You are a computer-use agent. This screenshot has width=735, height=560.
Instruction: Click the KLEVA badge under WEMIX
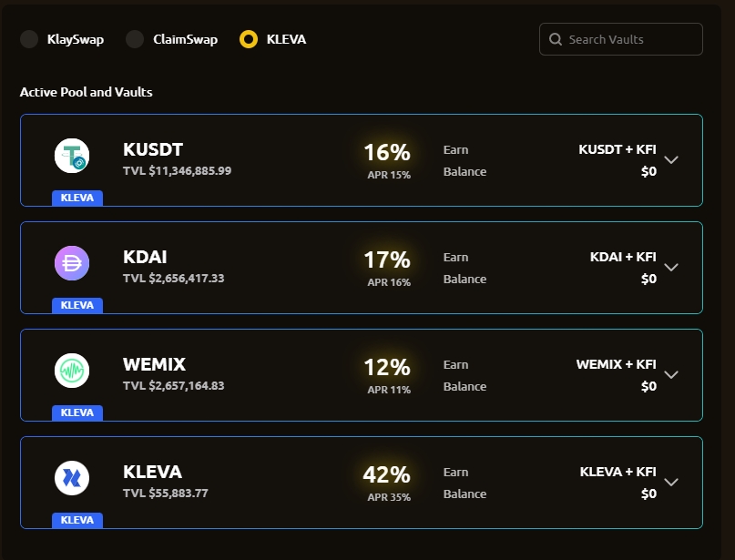[77, 412]
